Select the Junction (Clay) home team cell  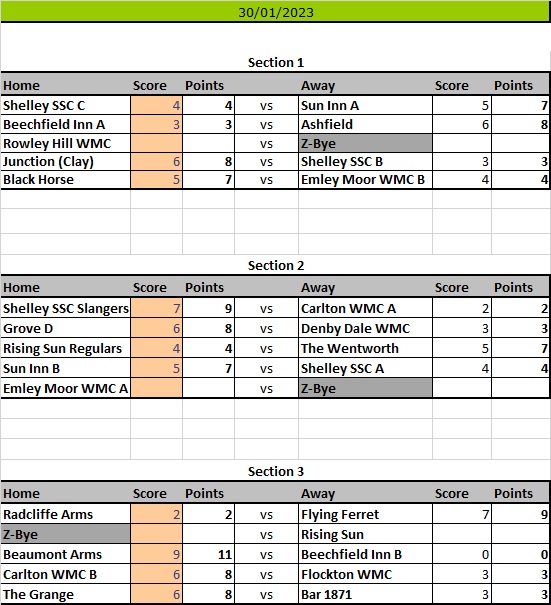[66, 161]
